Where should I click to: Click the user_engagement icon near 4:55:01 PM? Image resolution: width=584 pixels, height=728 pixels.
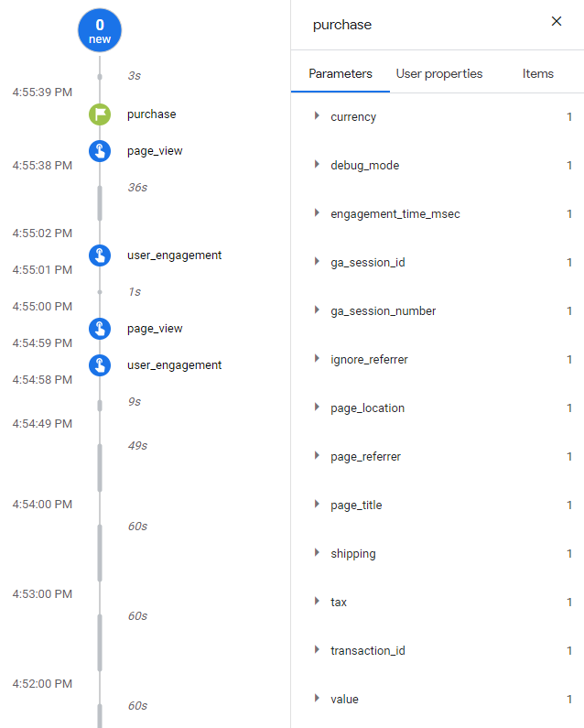[100, 255]
